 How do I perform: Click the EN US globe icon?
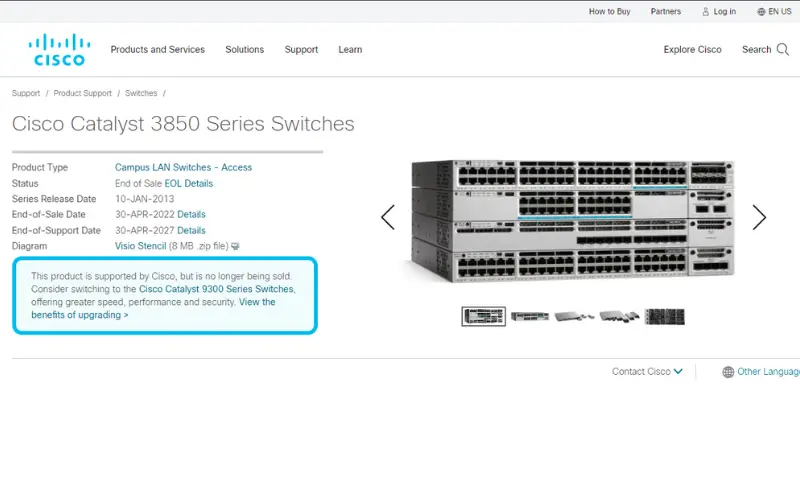(x=761, y=11)
